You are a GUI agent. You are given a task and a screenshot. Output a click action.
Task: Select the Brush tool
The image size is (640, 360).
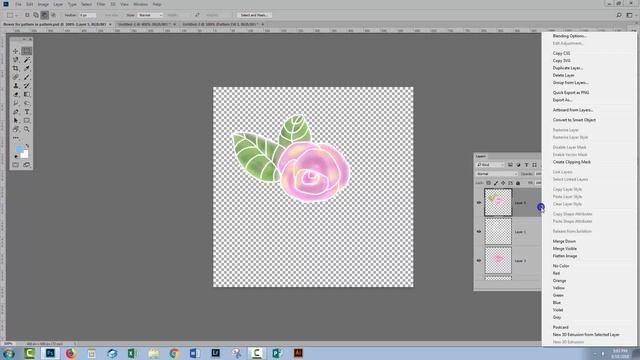(27, 77)
